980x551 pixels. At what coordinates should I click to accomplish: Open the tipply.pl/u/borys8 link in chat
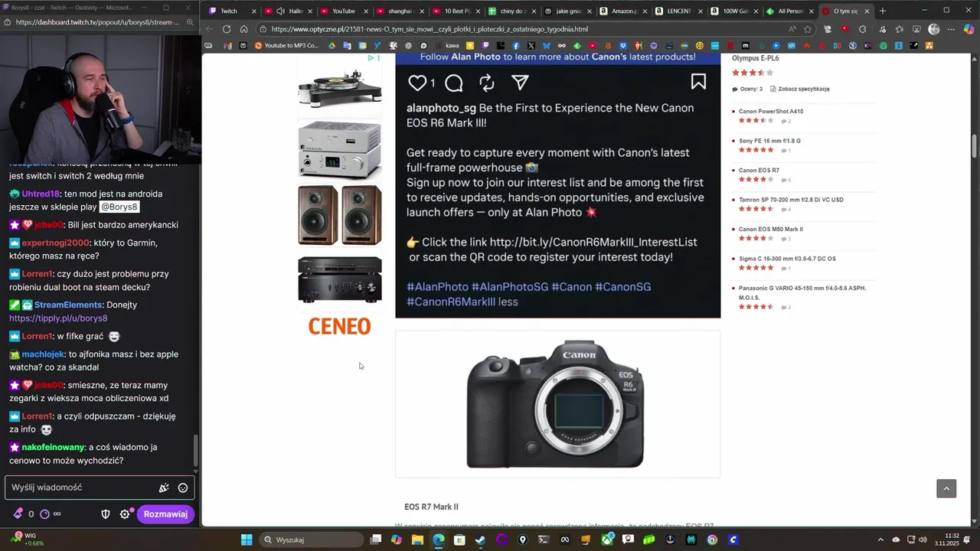point(58,318)
